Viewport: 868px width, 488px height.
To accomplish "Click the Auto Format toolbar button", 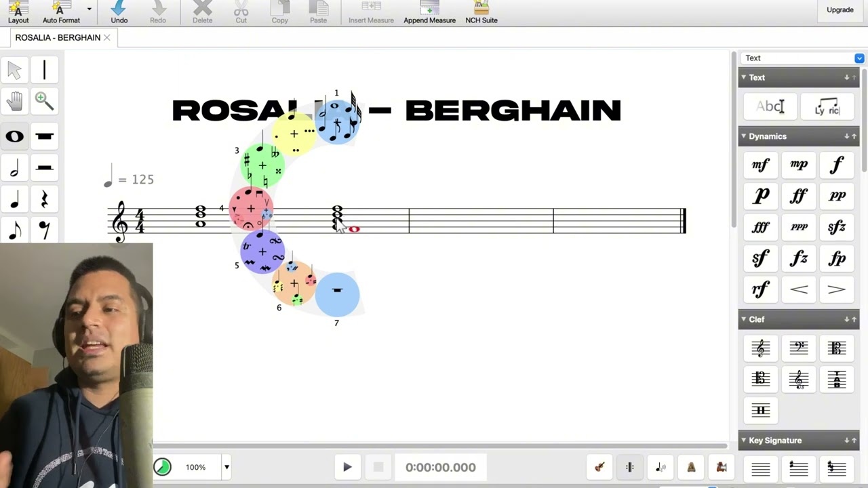I will pyautogui.click(x=61, y=12).
